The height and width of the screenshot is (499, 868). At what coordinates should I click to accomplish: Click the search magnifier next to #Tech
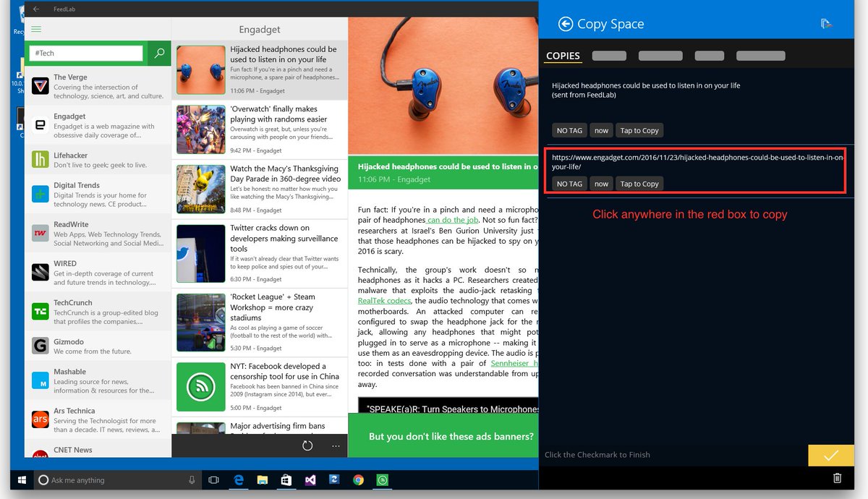point(158,54)
